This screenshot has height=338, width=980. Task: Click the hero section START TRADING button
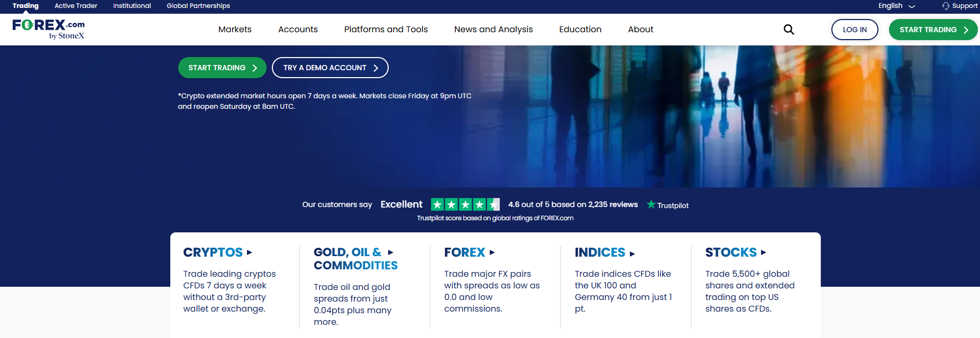click(222, 68)
